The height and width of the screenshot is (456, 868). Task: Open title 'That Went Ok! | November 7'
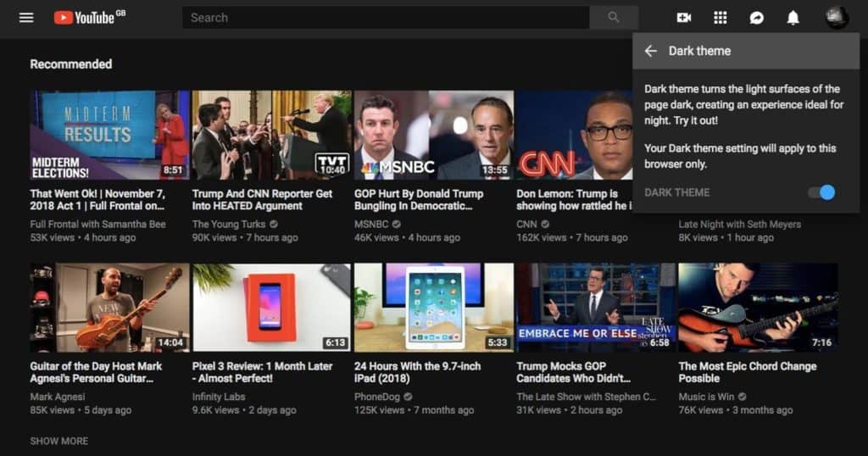tap(97, 200)
